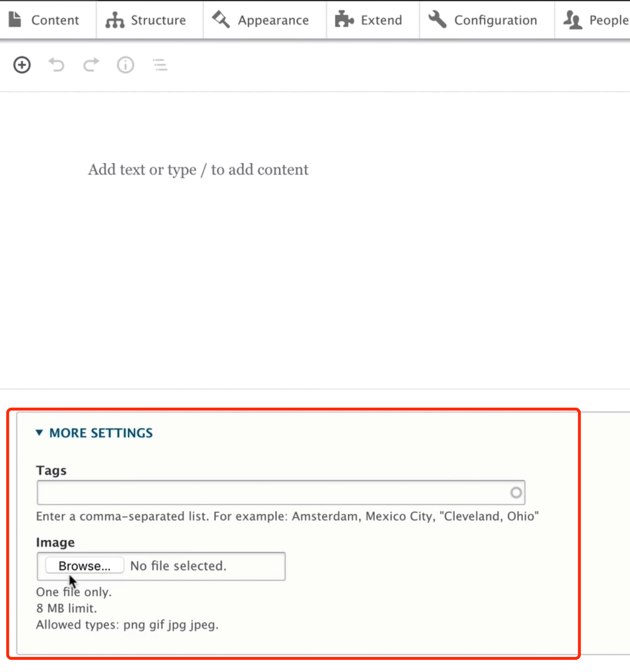Click the 'Add text or type /' placeholder
The width and height of the screenshot is (630, 672).
click(198, 170)
